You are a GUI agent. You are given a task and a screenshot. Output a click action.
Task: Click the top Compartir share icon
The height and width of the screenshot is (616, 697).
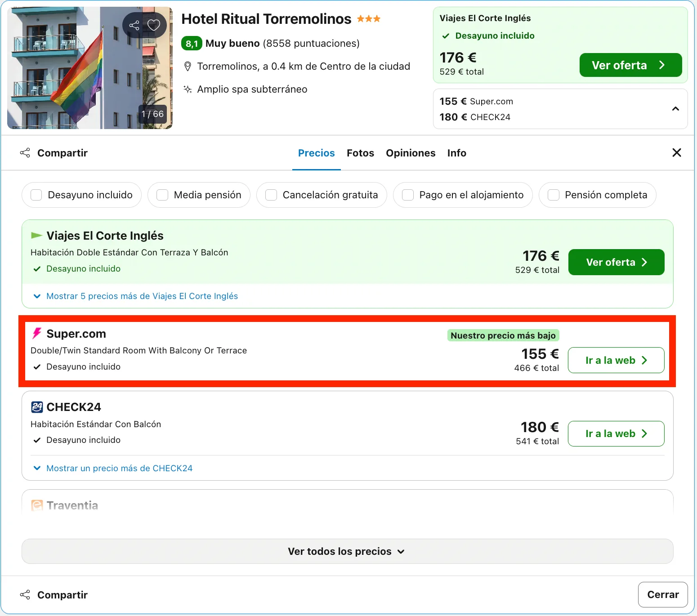pyautogui.click(x=25, y=153)
